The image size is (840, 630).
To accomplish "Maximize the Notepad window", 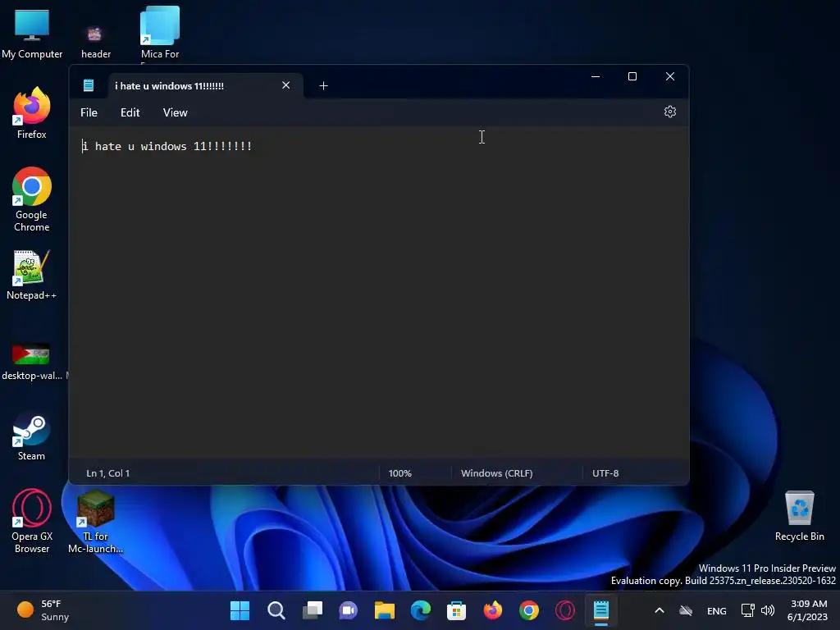I will coord(632,76).
